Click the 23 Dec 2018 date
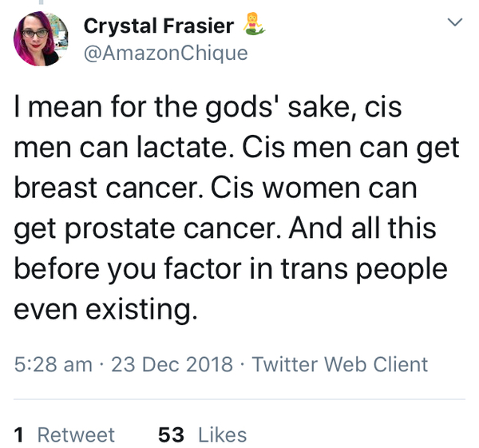The image size is (479, 448). [173, 364]
